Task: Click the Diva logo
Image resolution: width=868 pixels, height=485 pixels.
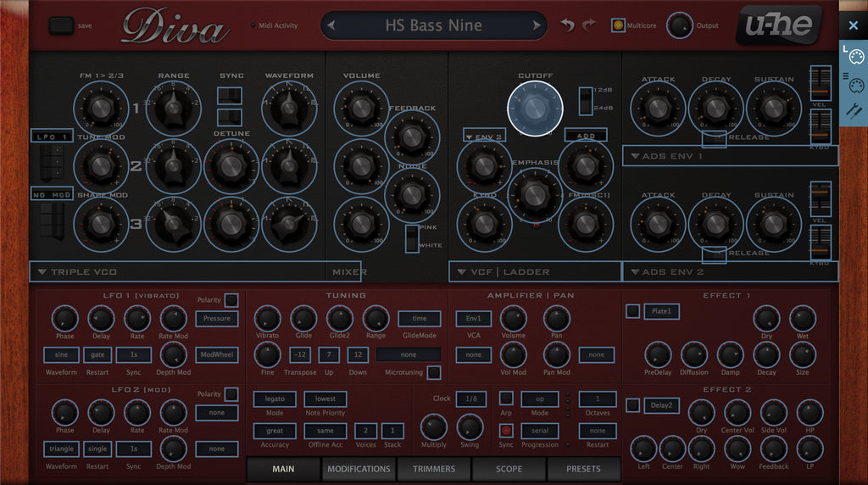Action: point(175,26)
